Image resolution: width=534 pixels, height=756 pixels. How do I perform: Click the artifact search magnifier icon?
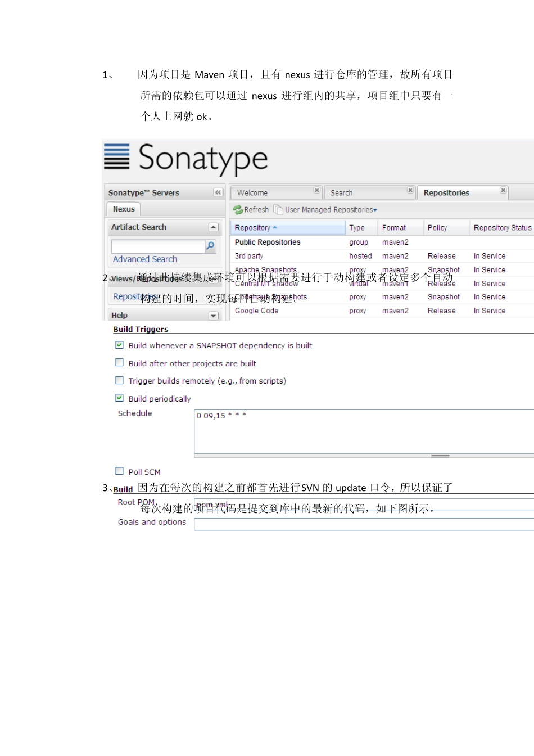tap(211, 246)
